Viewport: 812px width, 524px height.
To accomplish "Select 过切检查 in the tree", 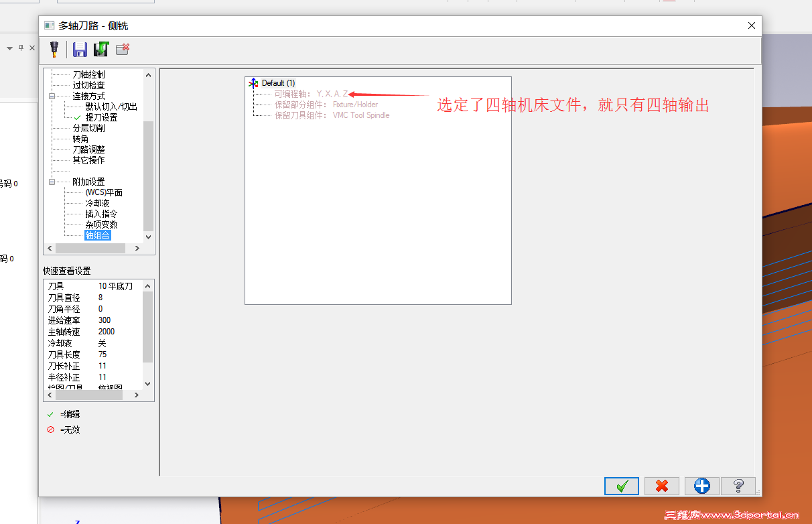I will coord(88,85).
